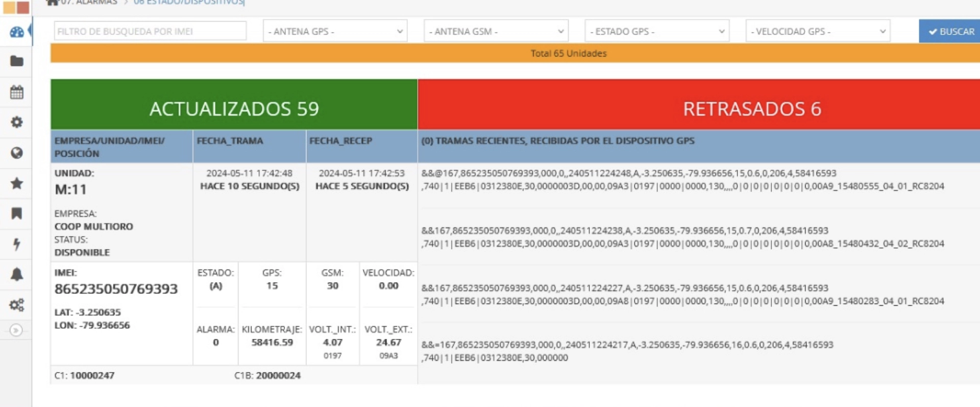Click the frame line containing 240511224227

[x=625, y=288]
